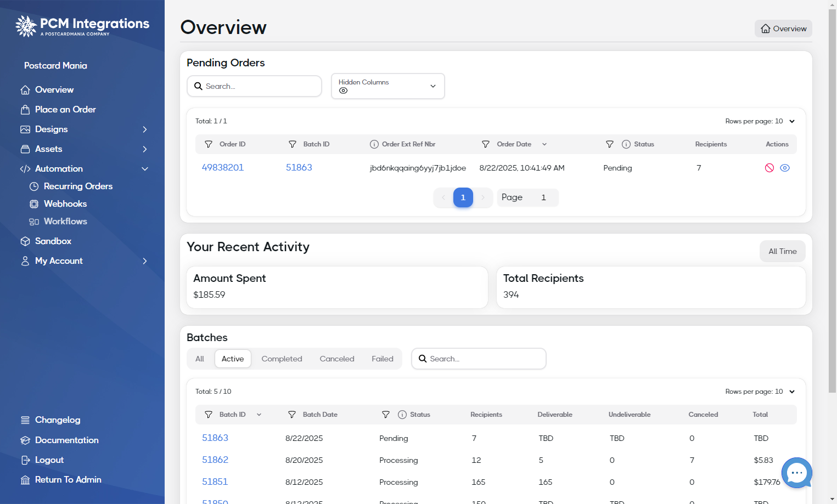Click the Page number input box
837x504 pixels.
coord(543,197)
